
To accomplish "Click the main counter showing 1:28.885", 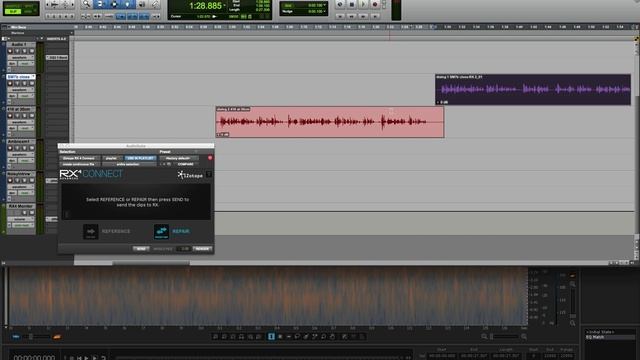I will tap(205, 6).
